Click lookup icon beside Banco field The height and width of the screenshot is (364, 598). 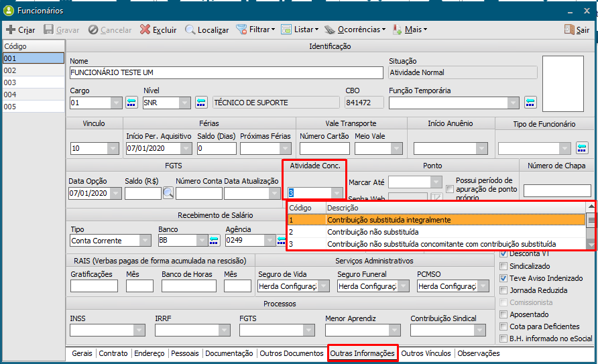pos(214,241)
